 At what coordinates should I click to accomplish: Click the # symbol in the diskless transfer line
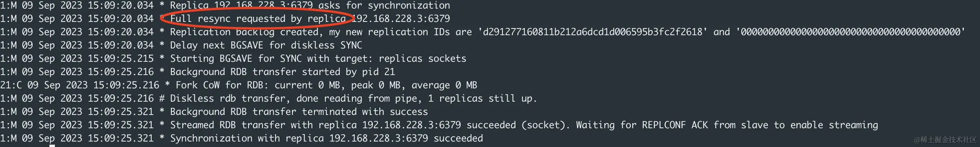click(162, 99)
